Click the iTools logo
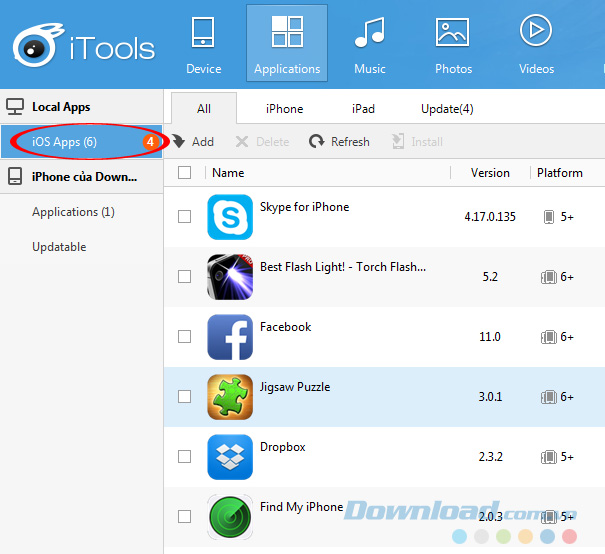The image size is (605, 554). click(84, 45)
